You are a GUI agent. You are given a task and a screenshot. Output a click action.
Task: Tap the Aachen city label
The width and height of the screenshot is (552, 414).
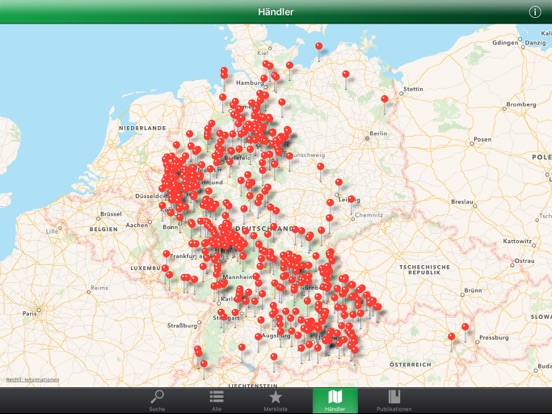click(x=137, y=225)
